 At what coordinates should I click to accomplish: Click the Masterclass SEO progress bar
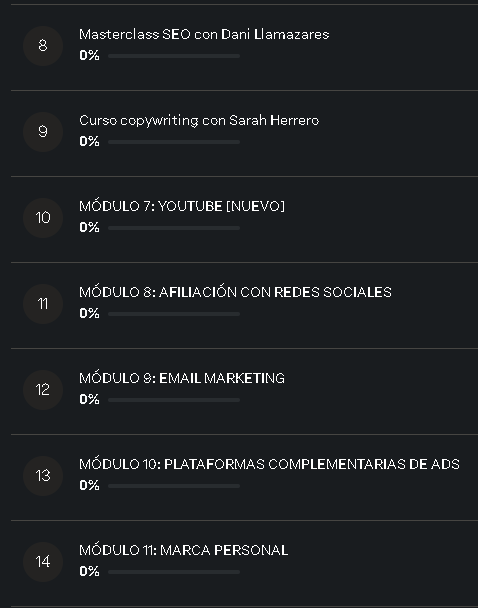click(x=174, y=56)
